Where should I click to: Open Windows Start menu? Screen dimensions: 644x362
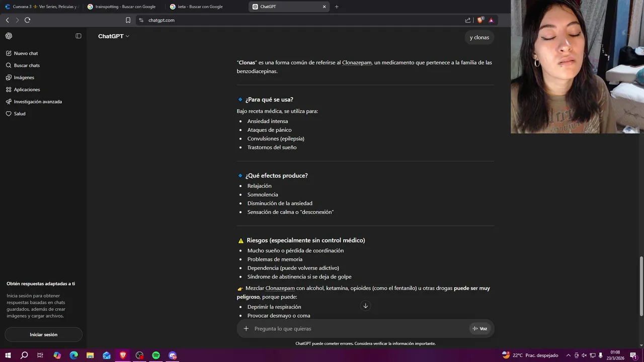click(x=9, y=355)
